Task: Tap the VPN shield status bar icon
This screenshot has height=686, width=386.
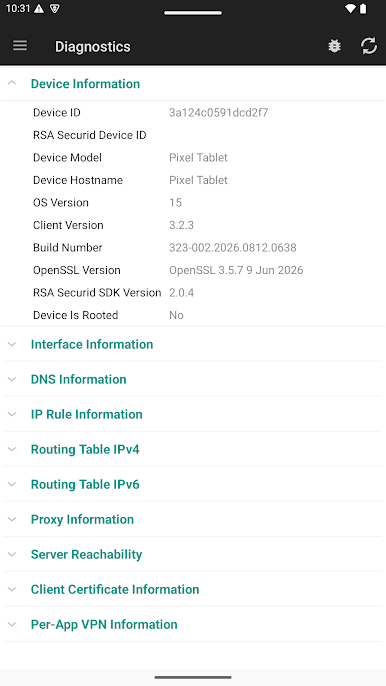Action: point(55,9)
